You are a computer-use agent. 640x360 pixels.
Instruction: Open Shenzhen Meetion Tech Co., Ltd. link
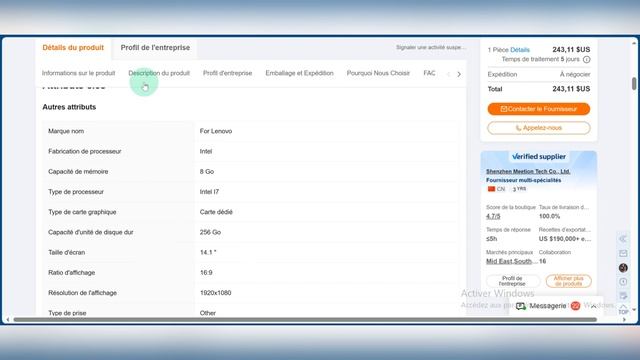[x=528, y=171]
